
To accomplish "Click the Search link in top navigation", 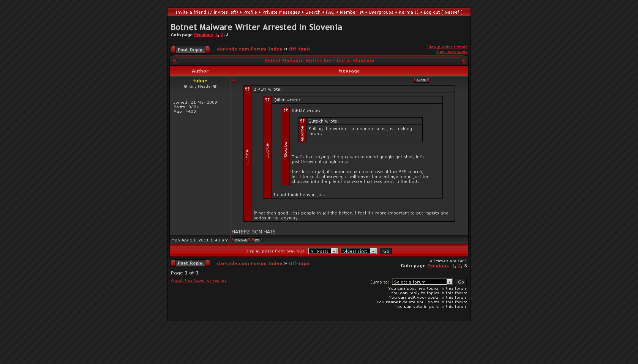I will tap(313, 12).
